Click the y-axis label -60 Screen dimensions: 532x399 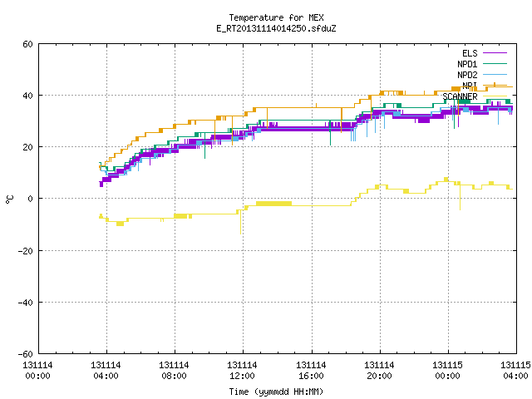pos(26,354)
